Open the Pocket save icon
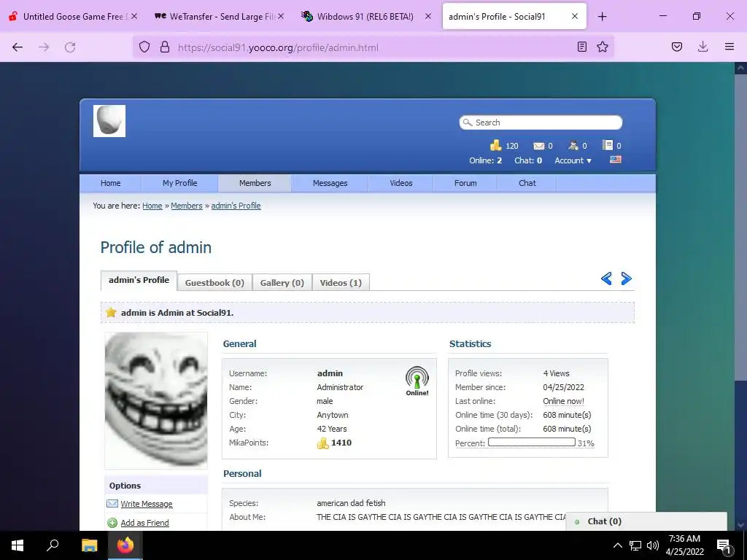The height and width of the screenshot is (560, 747). click(x=677, y=47)
